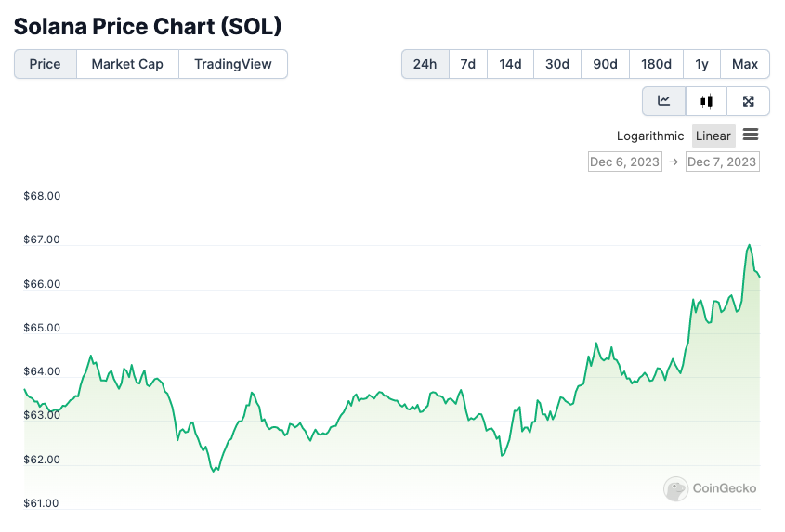
Task: Open the Dec 7, 2023 end date field
Action: pyautogui.click(x=722, y=162)
